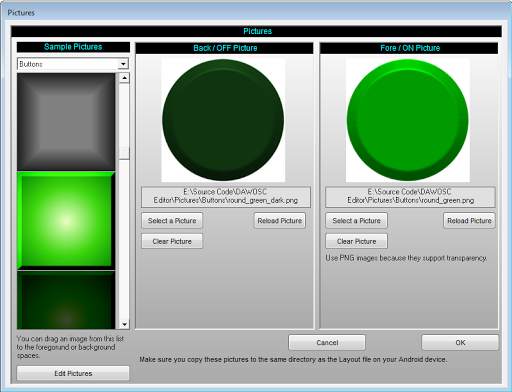Click the Back / OFF Picture header
Image resolution: width=512 pixels, height=392 pixels.
click(225, 48)
